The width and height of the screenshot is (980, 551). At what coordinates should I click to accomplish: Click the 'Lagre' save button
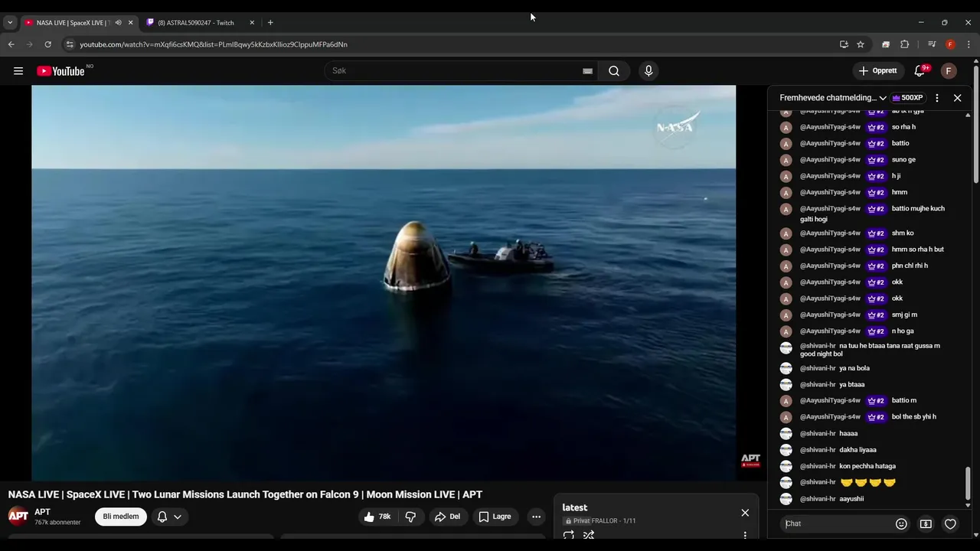pos(495,517)
